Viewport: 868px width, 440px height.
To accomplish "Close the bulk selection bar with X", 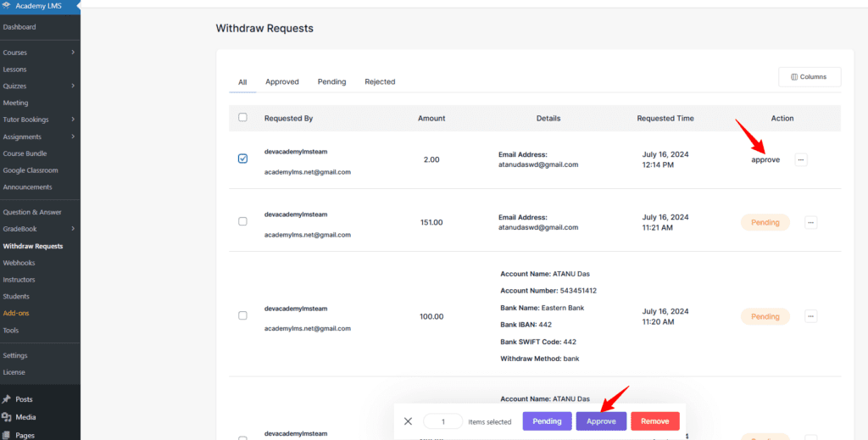I will click(408, 421).
